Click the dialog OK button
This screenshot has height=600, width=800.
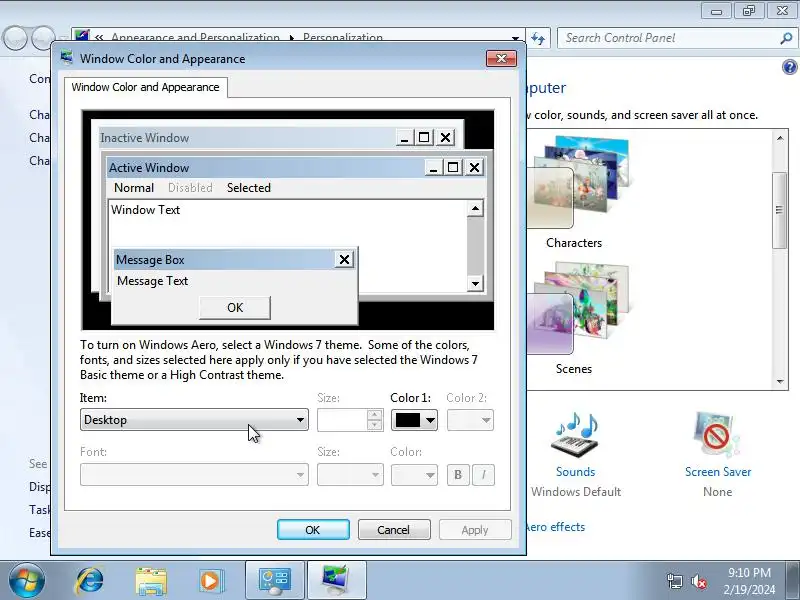tap(313, 530)
